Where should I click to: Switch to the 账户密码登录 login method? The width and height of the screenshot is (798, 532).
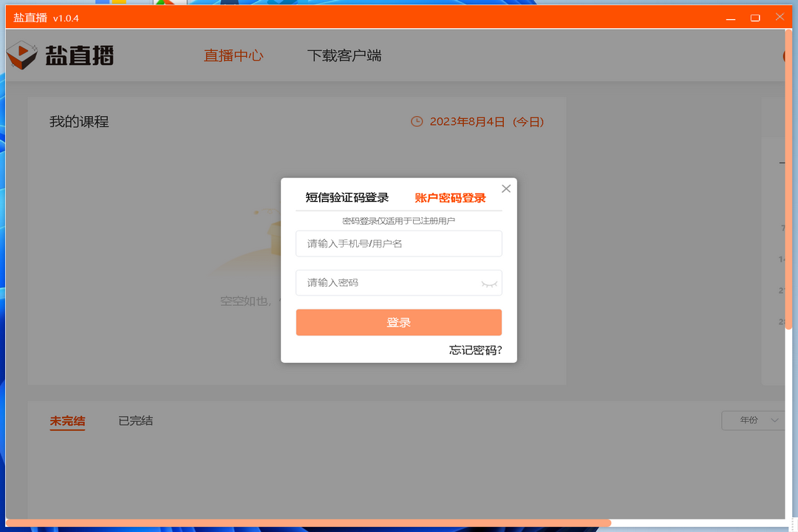click(x=450, y=197)
